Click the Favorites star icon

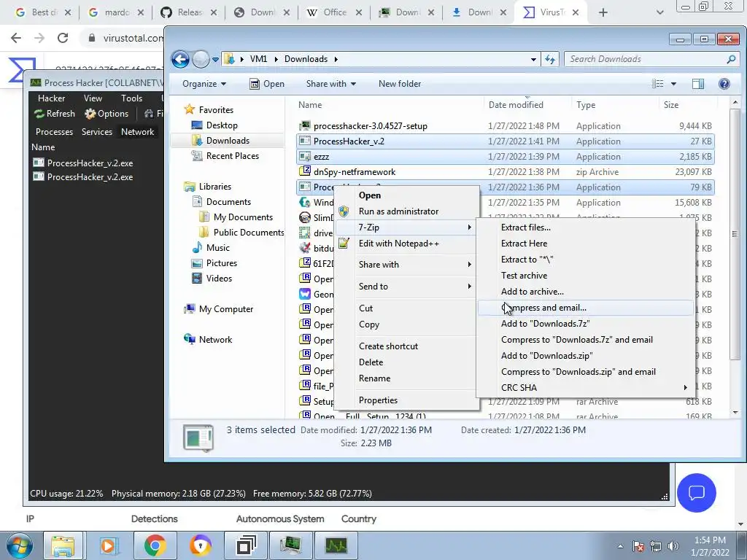pyautogui.click(x=189, y=109)
